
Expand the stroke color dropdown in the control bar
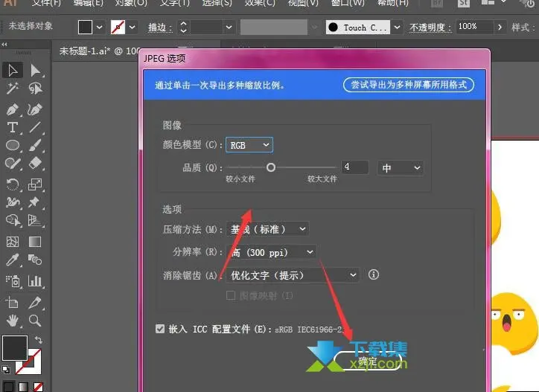[x=133, y=27]
